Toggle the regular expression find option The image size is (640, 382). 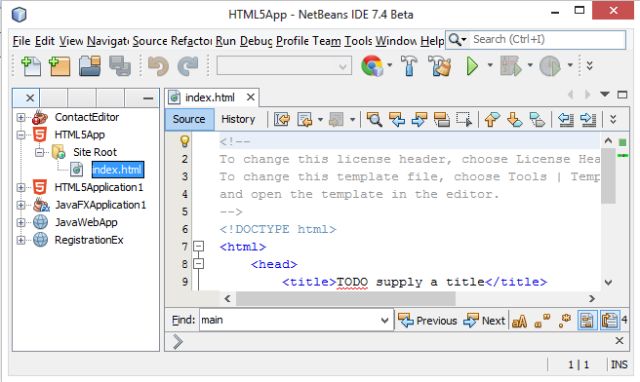coord(565,321)
